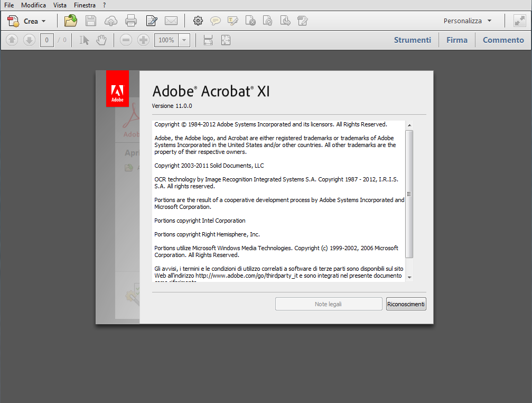
Task: Click the cloud upload icon
Action: (x=110, y=21)
